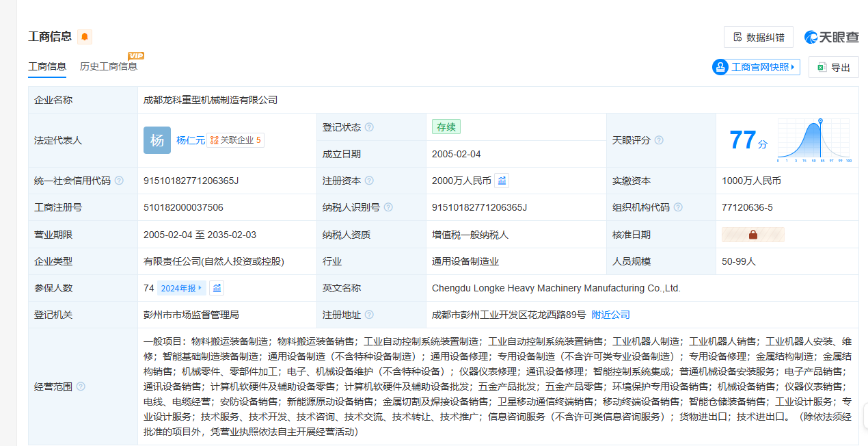Switch to 工商信息 tab
Screen dimensions: 868x446
pos(47,66)
